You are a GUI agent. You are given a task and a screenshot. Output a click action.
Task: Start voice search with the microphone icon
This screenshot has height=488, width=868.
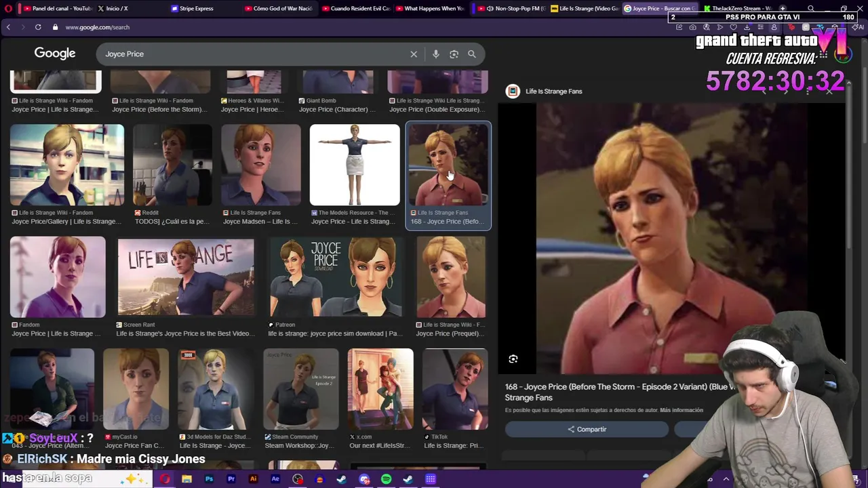pos(436,54)
